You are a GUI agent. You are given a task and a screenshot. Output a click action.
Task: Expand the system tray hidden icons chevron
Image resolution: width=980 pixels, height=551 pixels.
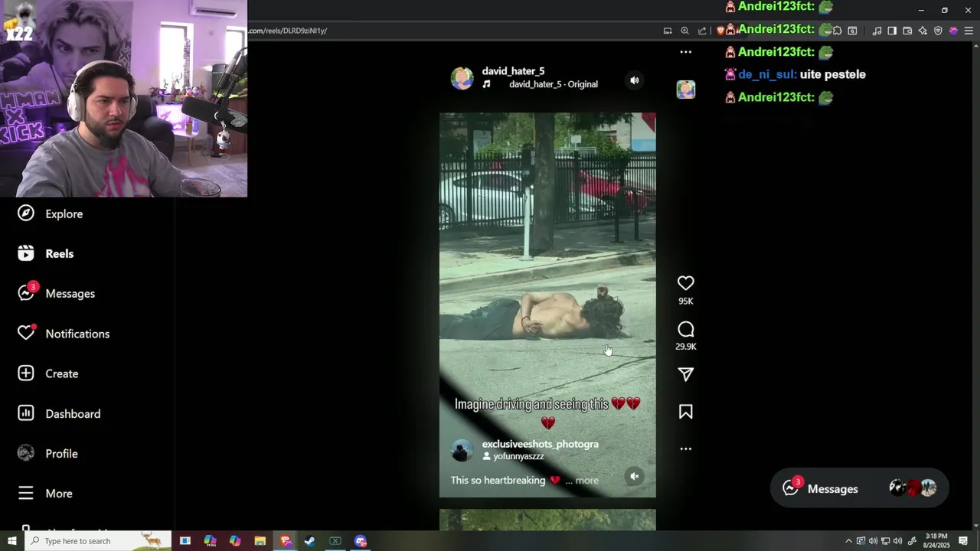point(848,541)
